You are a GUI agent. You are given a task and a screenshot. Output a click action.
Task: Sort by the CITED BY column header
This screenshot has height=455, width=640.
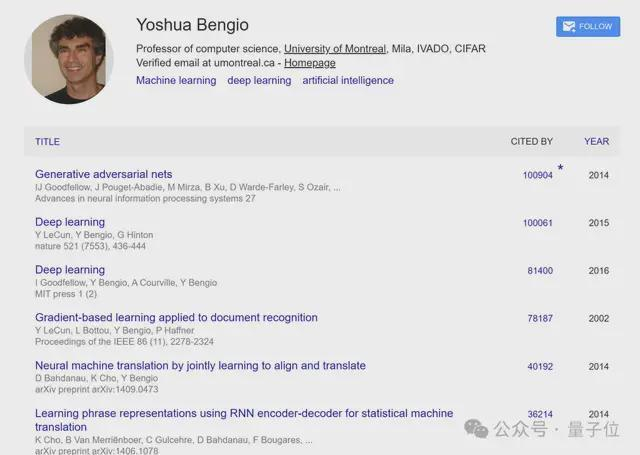point(531,142)
